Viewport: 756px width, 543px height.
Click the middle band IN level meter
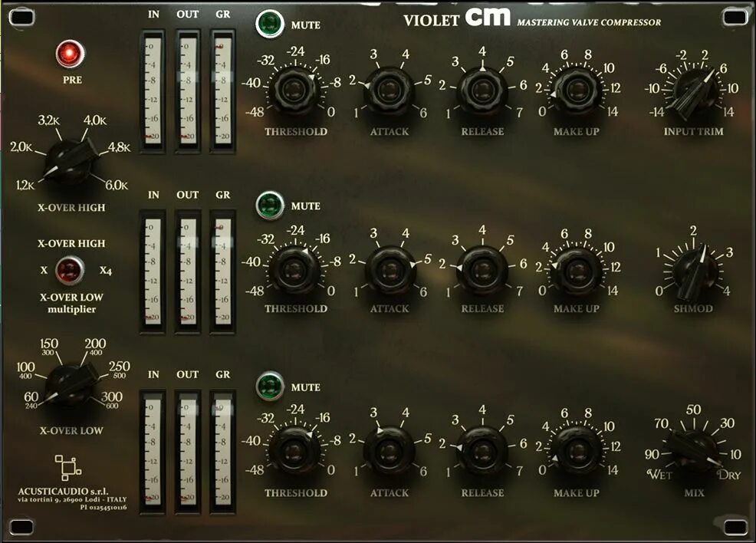[153, 272]
